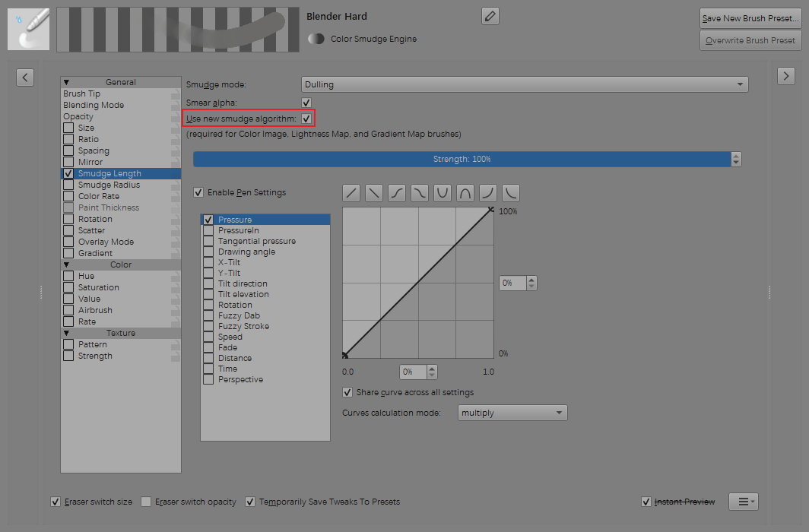Go to previous panel with left arrow
809x532 pixels.
point(25,78)
